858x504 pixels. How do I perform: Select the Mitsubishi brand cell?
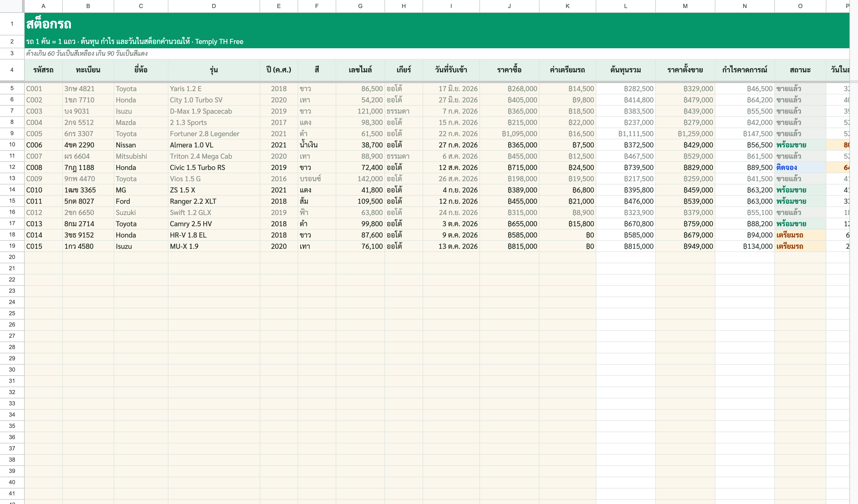click(140, 156)
